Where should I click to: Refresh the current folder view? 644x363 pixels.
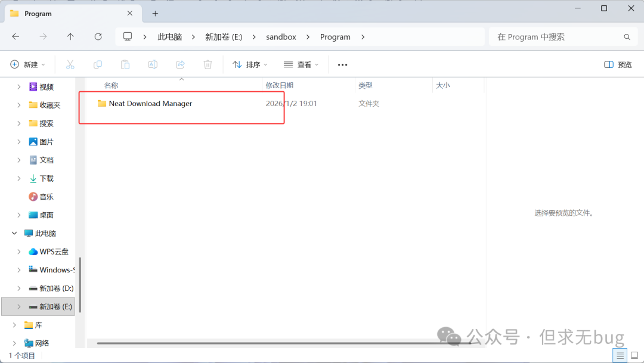point(98,37)
